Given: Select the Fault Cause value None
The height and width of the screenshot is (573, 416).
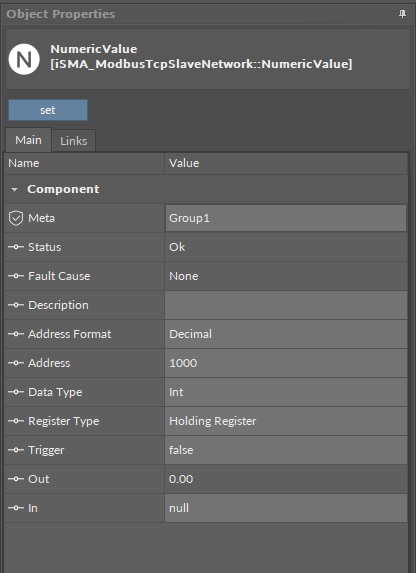Looking at the screenshot, I should click(x=184, y=276).
